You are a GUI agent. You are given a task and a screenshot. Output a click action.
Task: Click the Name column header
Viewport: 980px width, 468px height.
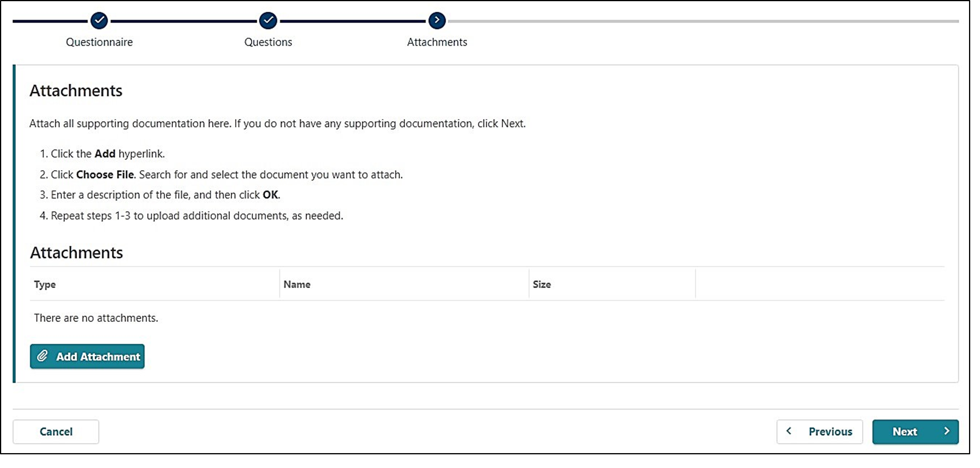point(297,284)
